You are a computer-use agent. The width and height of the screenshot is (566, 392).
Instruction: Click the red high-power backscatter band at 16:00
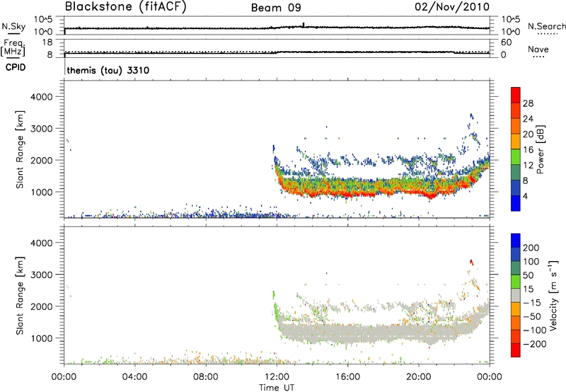tap(348, 193)
